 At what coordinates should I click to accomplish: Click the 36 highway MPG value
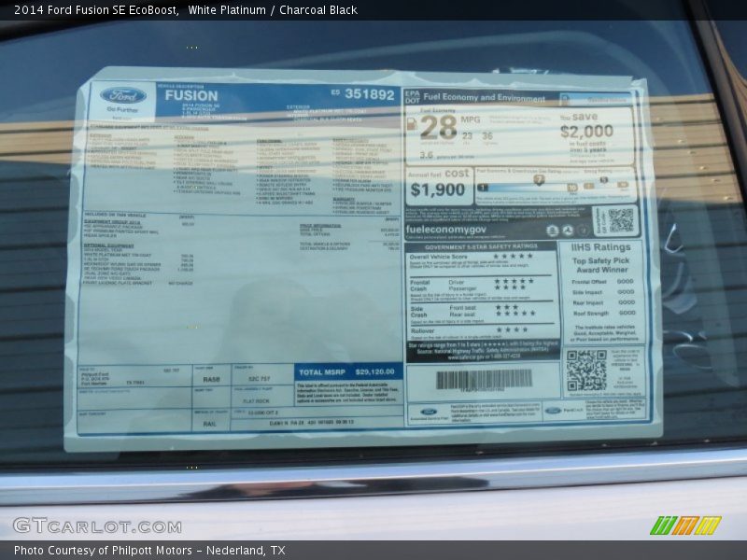coord(487,136)
